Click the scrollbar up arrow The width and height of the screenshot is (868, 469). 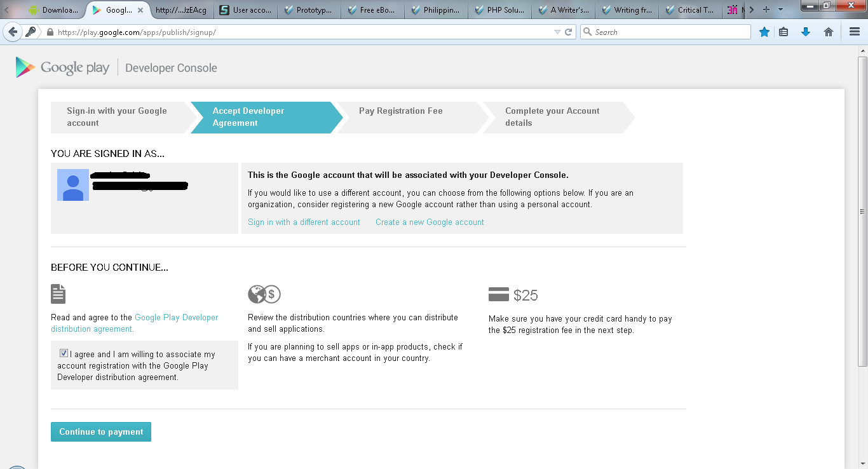(x=862, y=51)
